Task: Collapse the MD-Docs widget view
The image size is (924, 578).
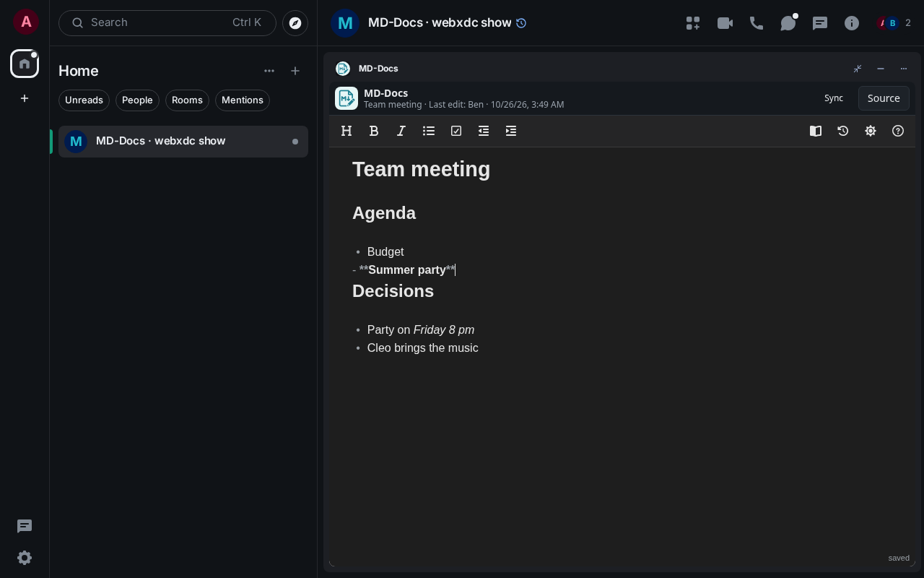Action: (858, 69)
